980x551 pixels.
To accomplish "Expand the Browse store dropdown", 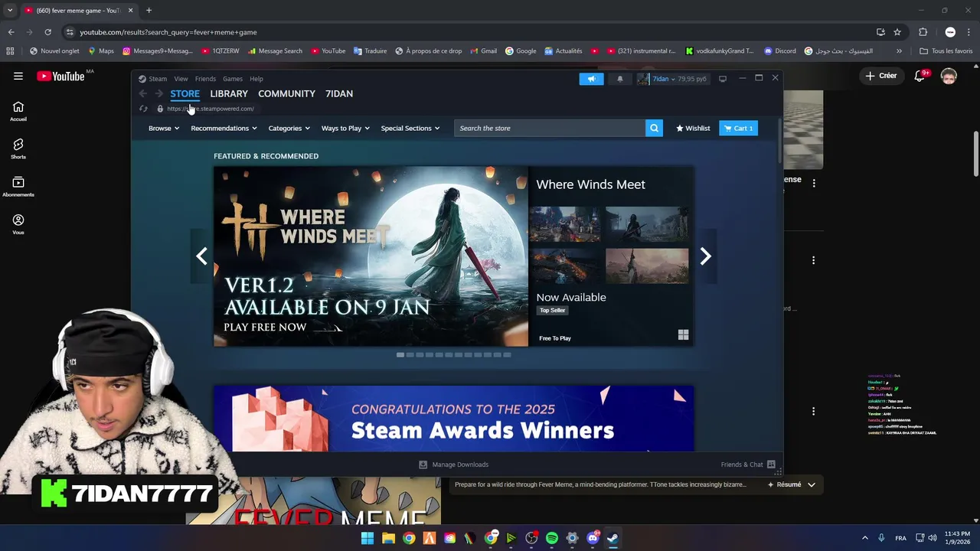I will (x=164, y=128).
